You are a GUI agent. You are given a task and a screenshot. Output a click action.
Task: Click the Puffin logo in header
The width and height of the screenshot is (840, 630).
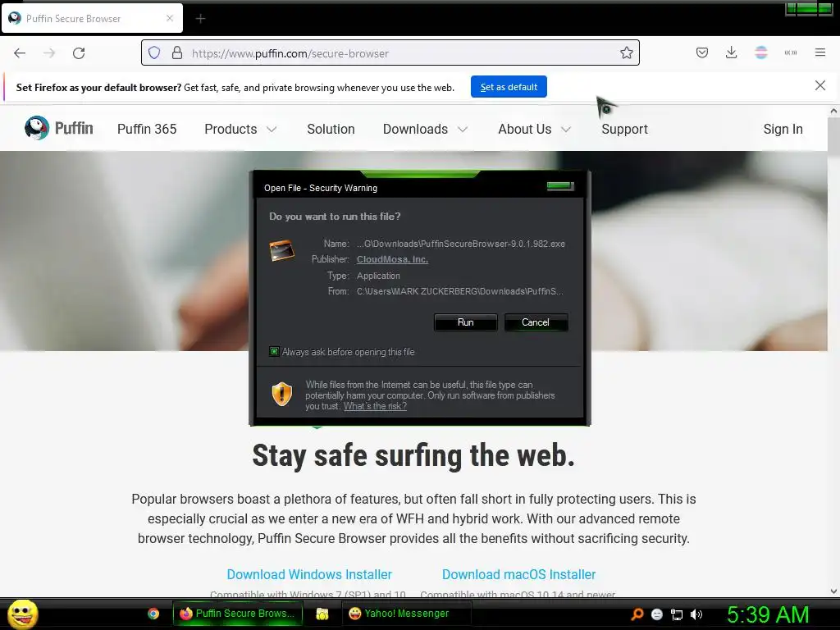[59, 129]
